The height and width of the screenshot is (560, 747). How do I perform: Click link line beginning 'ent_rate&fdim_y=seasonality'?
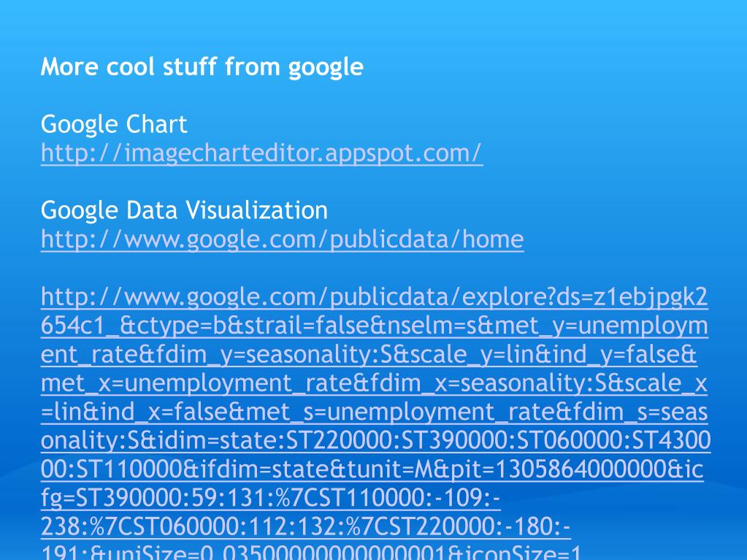tap(369, 354)
